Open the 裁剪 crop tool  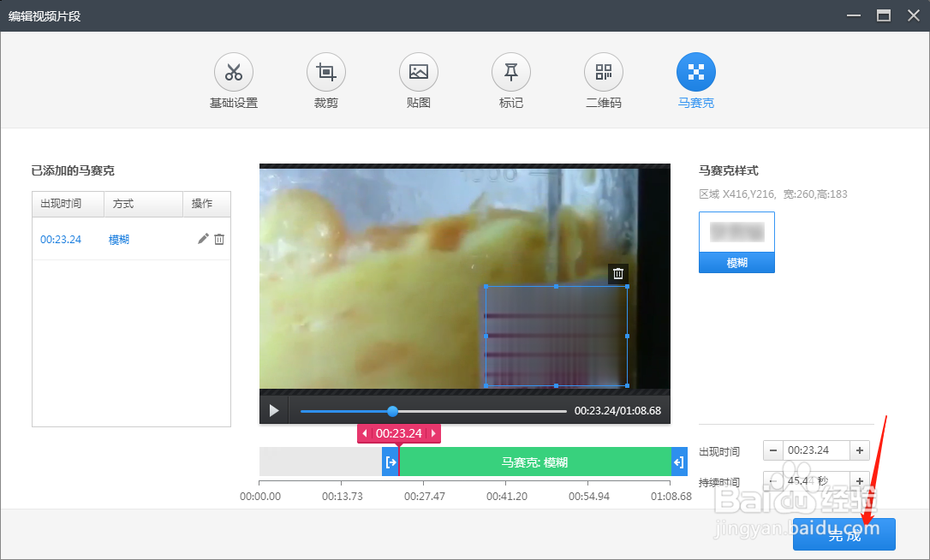coord(326,71)
